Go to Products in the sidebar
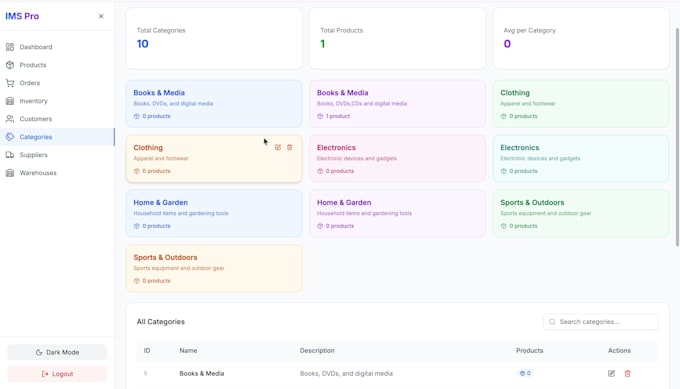 [x=57, y=65]
